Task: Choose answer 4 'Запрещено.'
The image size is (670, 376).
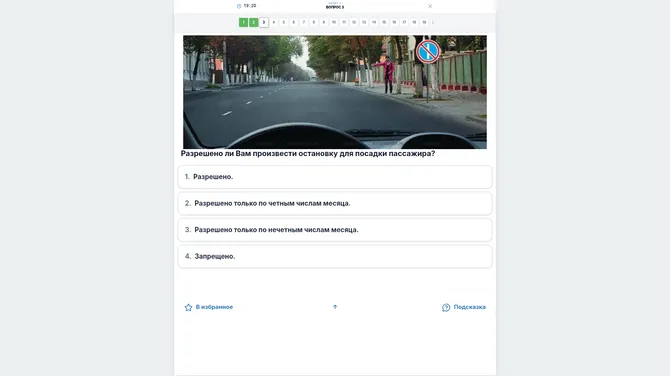Action: tap(335, 256)
